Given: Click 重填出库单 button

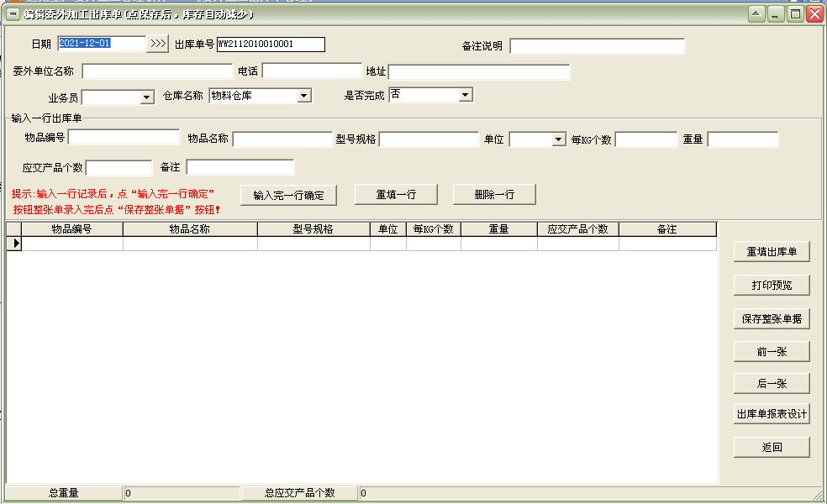Looking at the screenshot, I should click(x=772, y=252).
